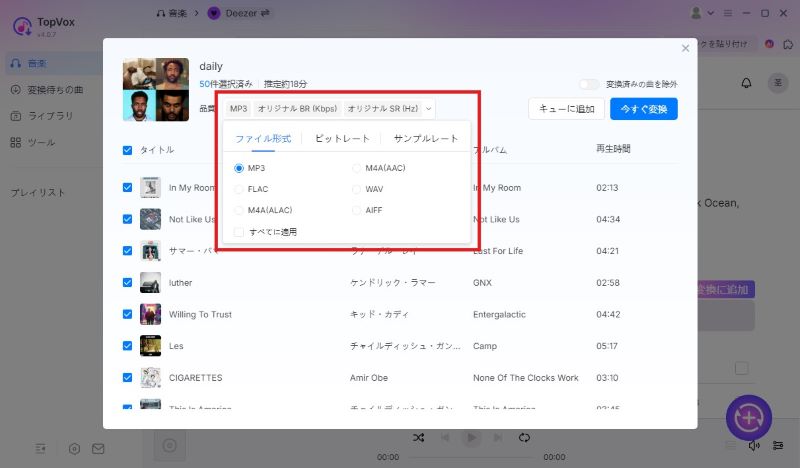The width and height of the screenshot is (800, 468).
Task: Uncheck the In My Room track checkbox
Action: [x=128, y=187]
